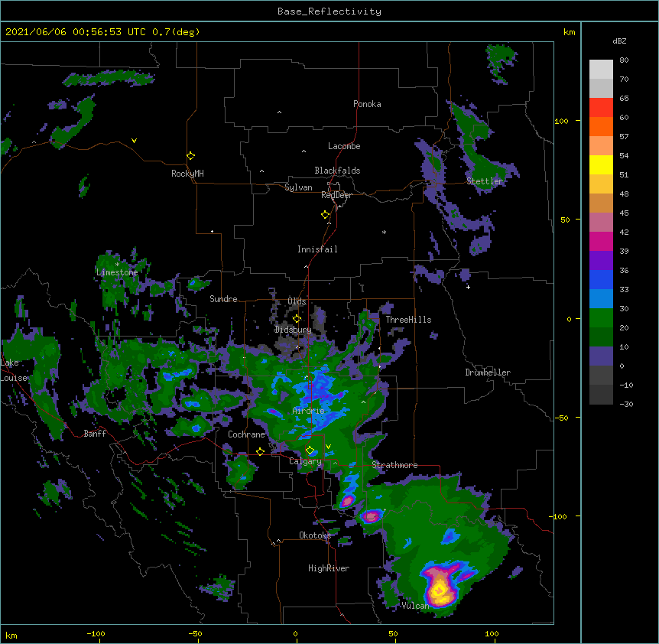Click the Base_Reflectivity title

click(x=329, y=11)
